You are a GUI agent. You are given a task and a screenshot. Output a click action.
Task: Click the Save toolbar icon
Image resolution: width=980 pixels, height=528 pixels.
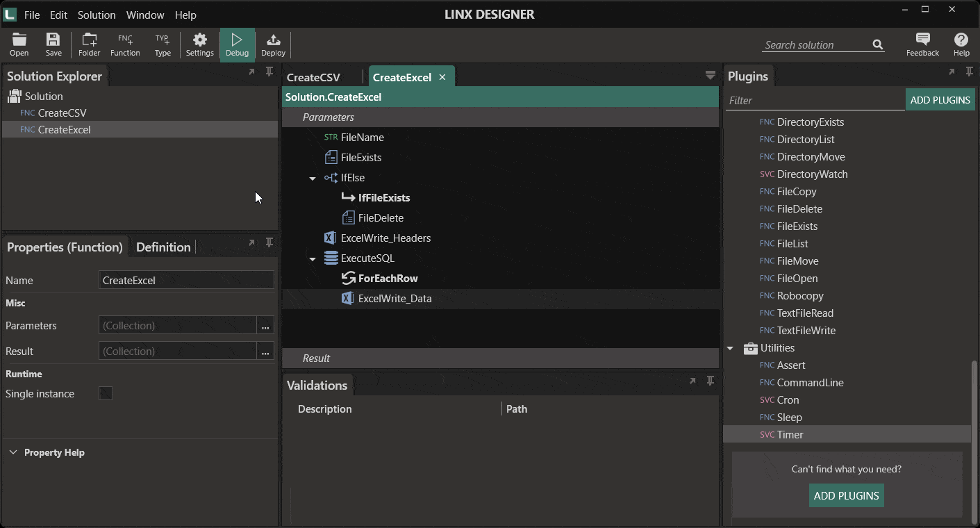pyautogui.click(x=53, y=44)
